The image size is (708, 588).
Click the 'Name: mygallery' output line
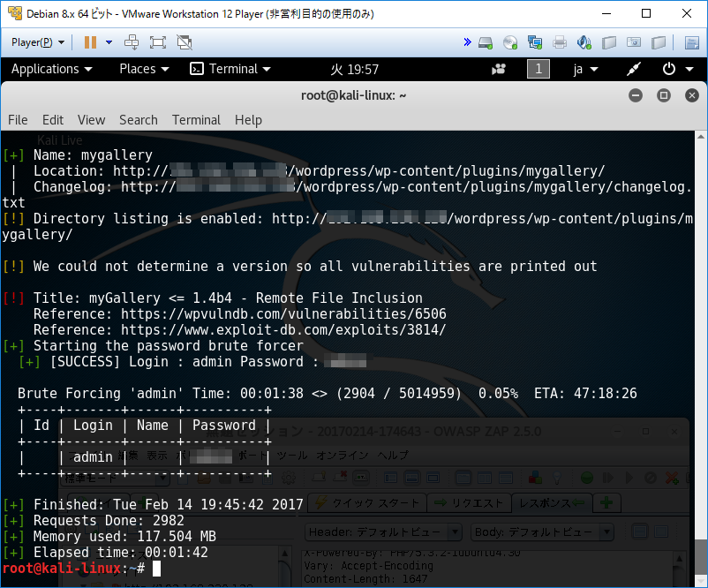pyautogui.click(x=78, y=155)
